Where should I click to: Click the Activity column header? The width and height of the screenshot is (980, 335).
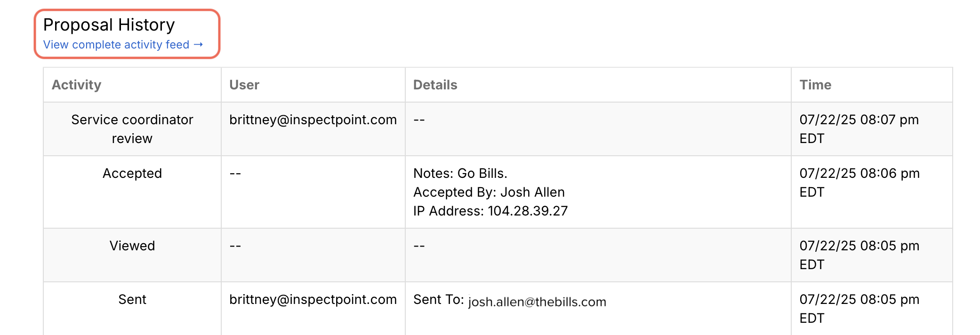[x=76, y=85]
